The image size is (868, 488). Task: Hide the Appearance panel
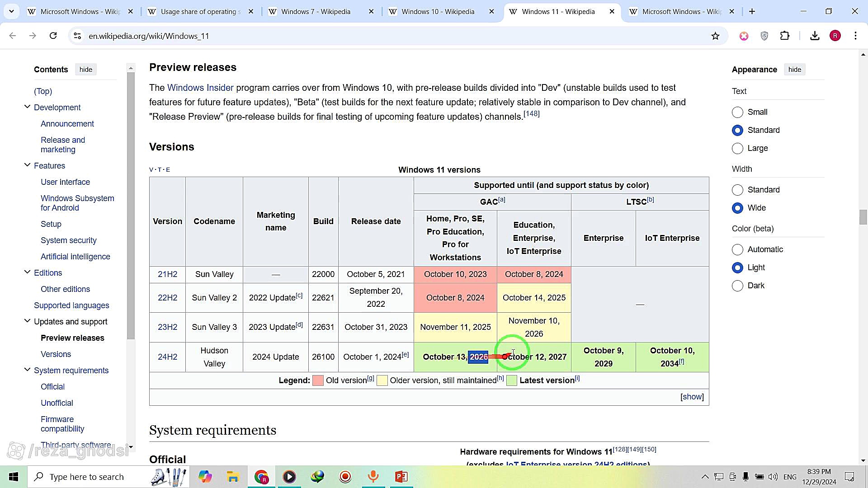click(794, 70)
